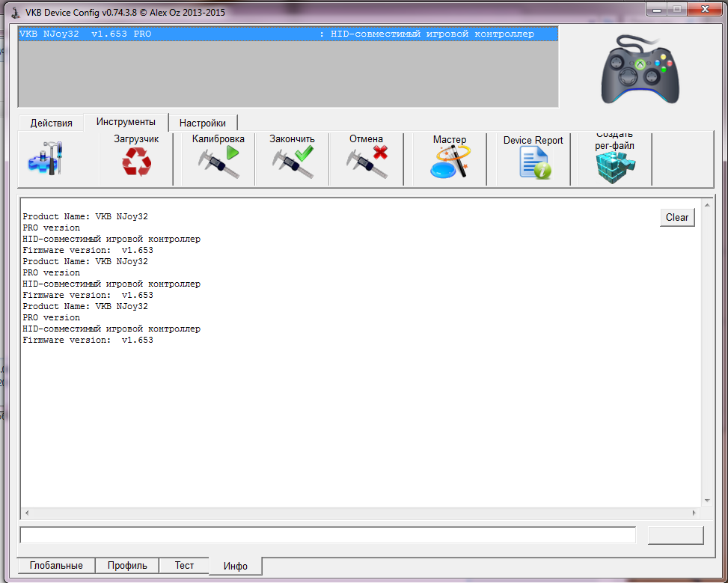Switch to the Глобальные bottom tab
The width and height of the screenshot is (728, 583).
coord(56,565)
